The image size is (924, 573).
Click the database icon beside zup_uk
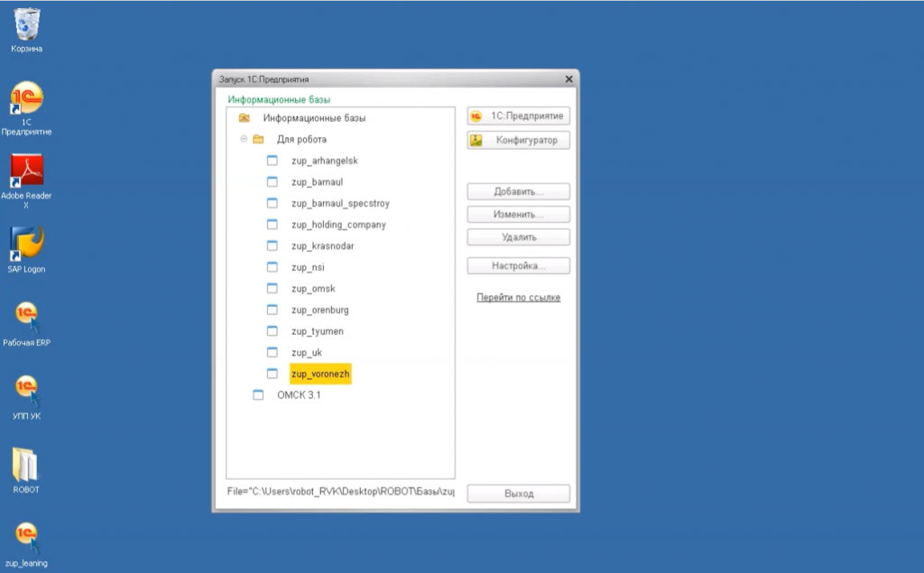(273, 352)
